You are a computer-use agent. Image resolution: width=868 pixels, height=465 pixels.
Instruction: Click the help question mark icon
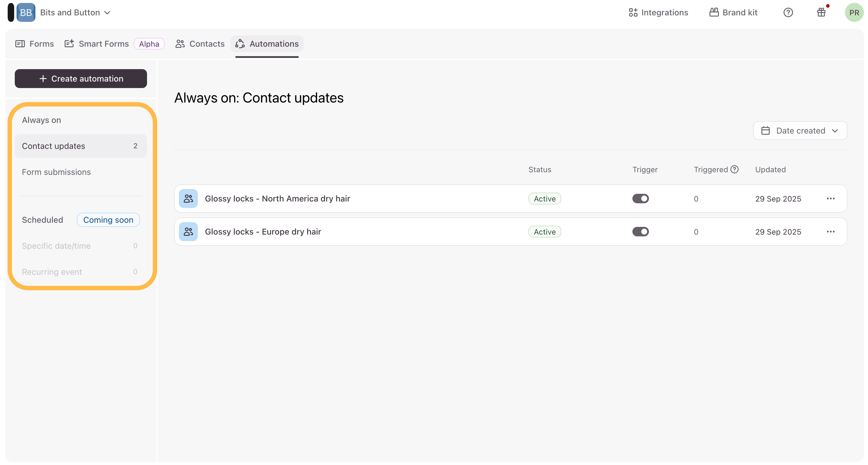788,12
